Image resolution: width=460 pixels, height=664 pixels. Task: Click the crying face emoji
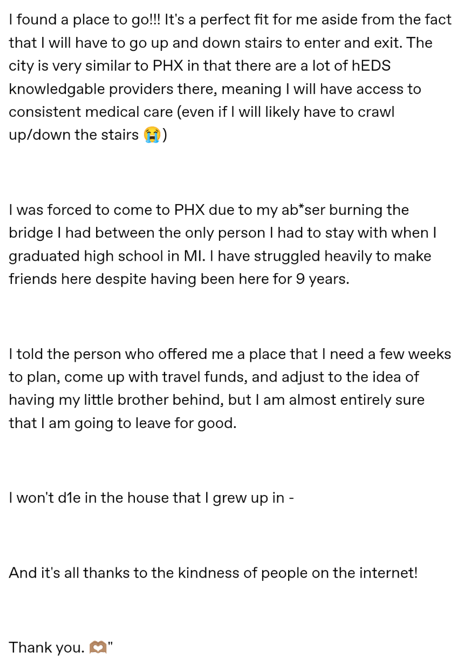[x=152, y=135]
